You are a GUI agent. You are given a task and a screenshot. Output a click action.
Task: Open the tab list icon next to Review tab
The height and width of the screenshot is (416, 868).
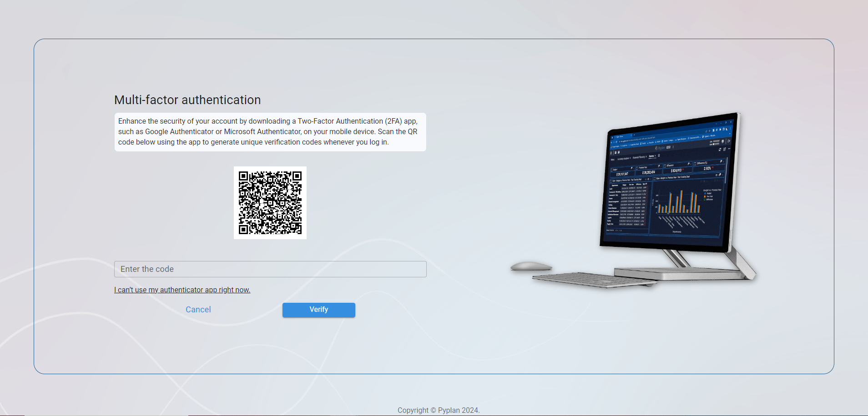(x=659, y=156)
